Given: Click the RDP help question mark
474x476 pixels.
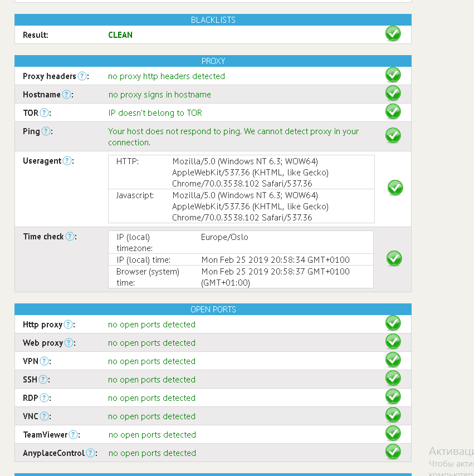Looking at the screenshot, I should (45, 398).
